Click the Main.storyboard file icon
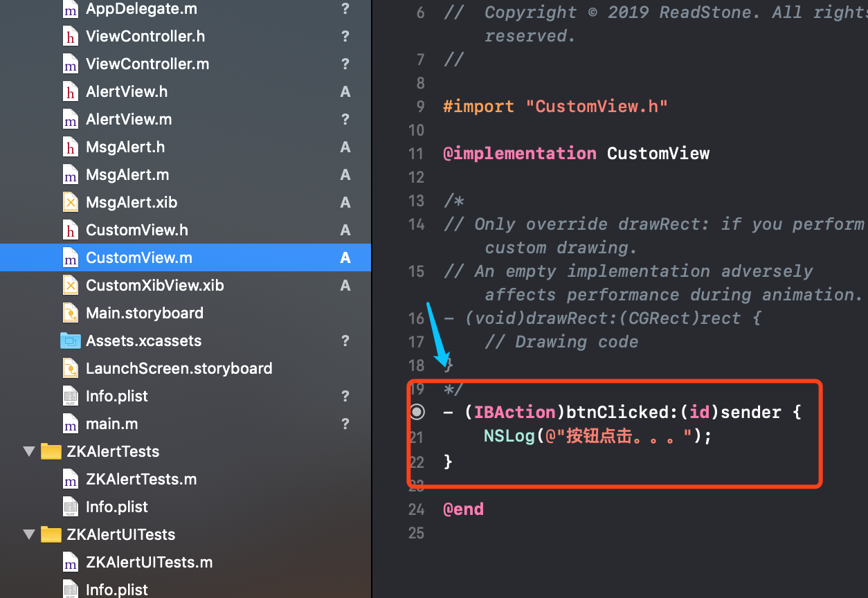 point(70,314)
